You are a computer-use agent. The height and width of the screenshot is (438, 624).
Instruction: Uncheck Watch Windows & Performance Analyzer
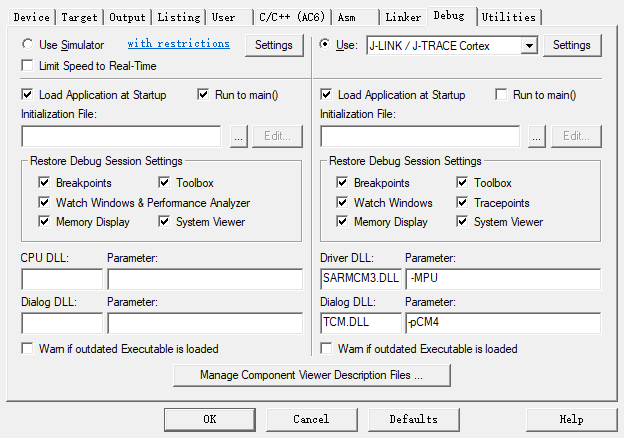click(x=44, y=203)
